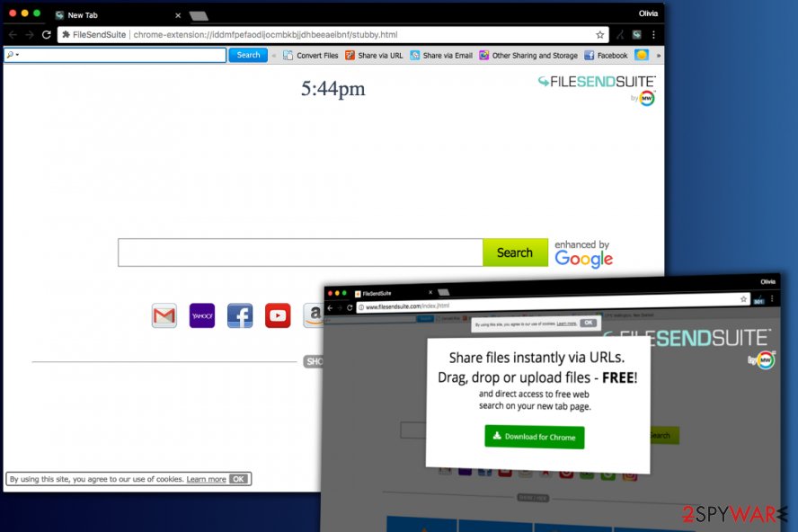Open Gmail shortcut icon on new tab page
The height and width of the screenshot is (532, 798).
coord(164,315)
